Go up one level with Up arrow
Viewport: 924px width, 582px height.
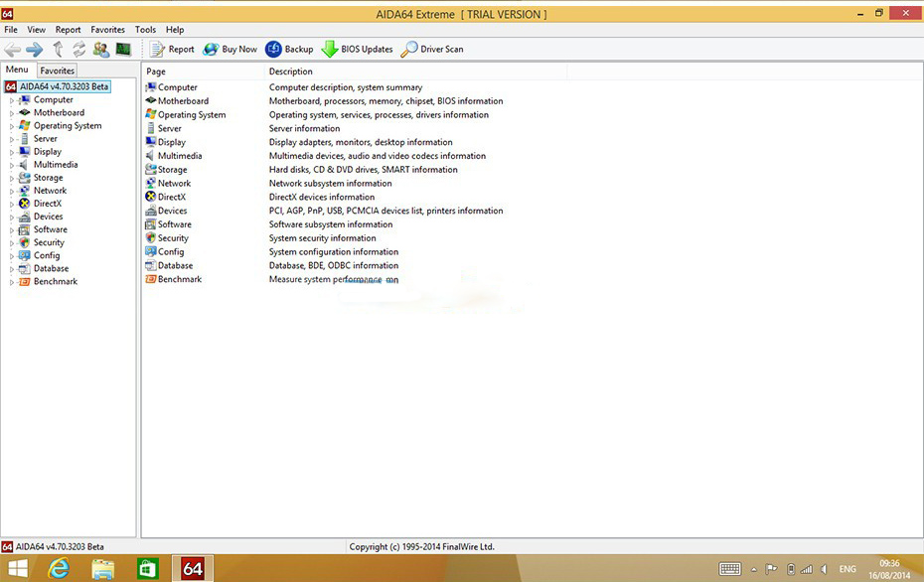[x=58, y=50]
